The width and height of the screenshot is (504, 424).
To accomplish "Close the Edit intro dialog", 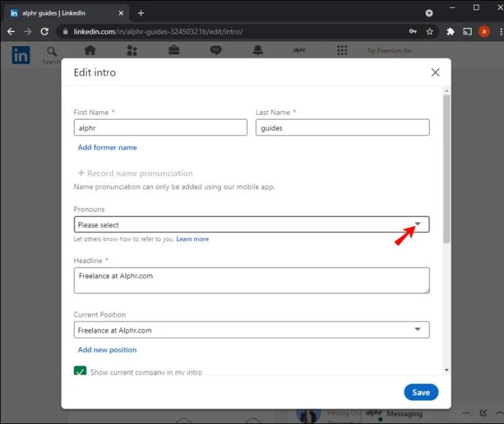I will pos(435,72).
